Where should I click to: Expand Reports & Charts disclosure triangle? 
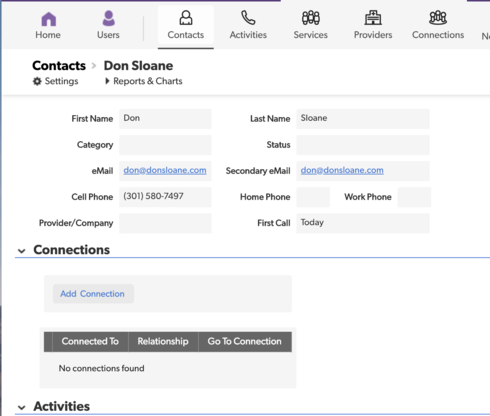click(x=107, y=81)
